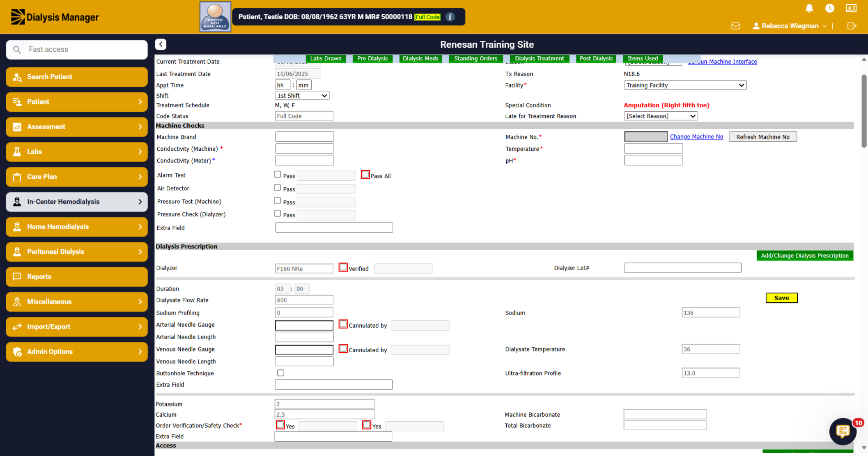Open the patient info icon
Image resolution: width=868 pixels, height=456 pixels.
[x=450, y=17]
